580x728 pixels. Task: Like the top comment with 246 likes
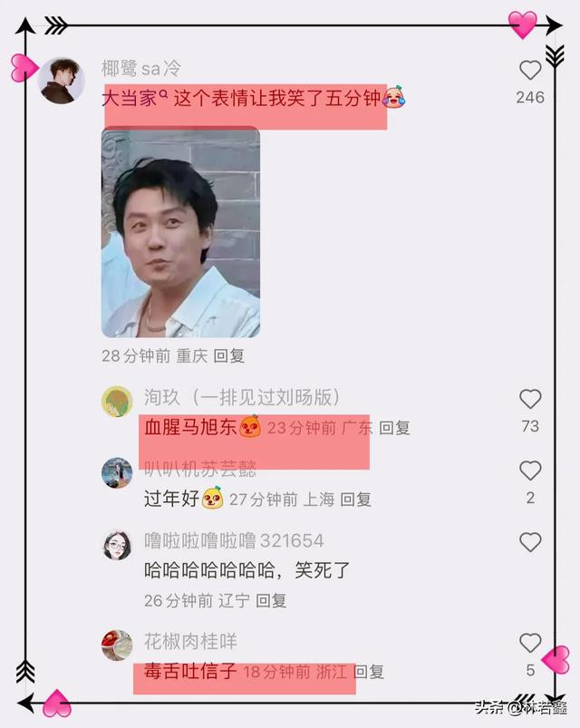(x=530, y=71)
